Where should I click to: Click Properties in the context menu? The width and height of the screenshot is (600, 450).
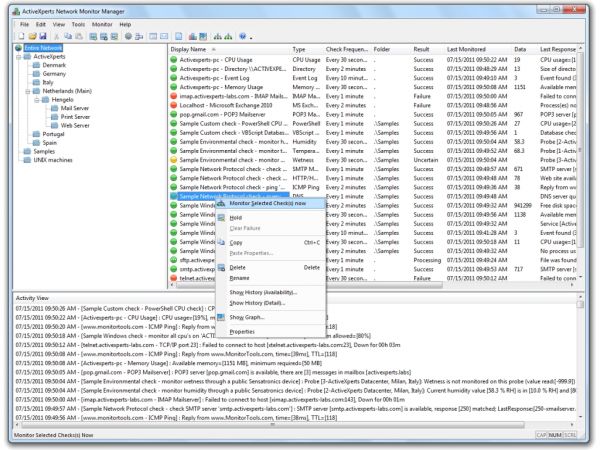coord(243,330)
